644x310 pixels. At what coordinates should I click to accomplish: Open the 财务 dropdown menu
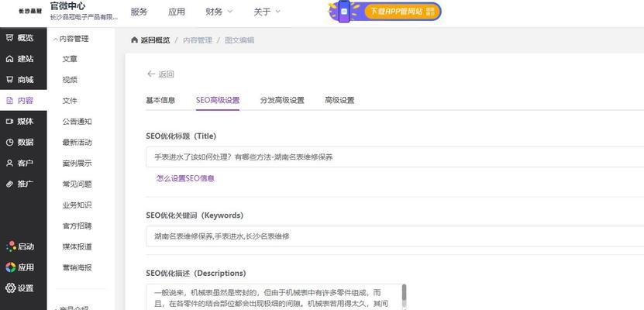(x=219, y=12)
